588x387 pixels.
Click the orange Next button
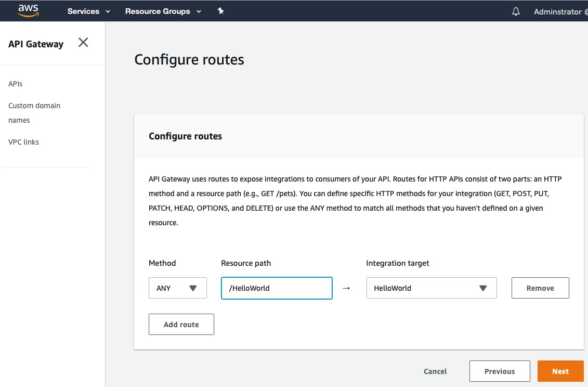560,371
